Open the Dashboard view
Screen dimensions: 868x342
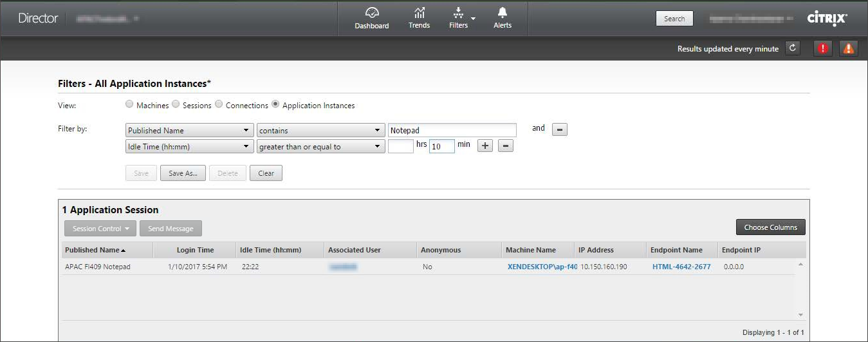tap(371, 17)
